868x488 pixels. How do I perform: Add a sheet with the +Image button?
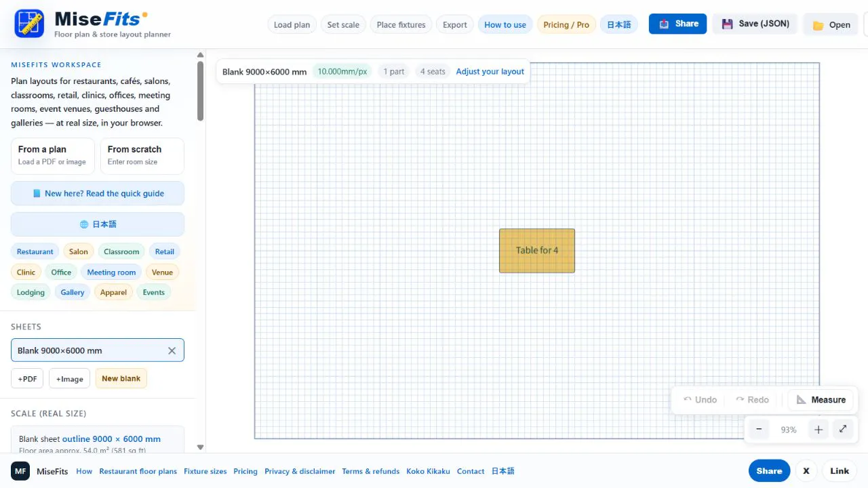69,378
